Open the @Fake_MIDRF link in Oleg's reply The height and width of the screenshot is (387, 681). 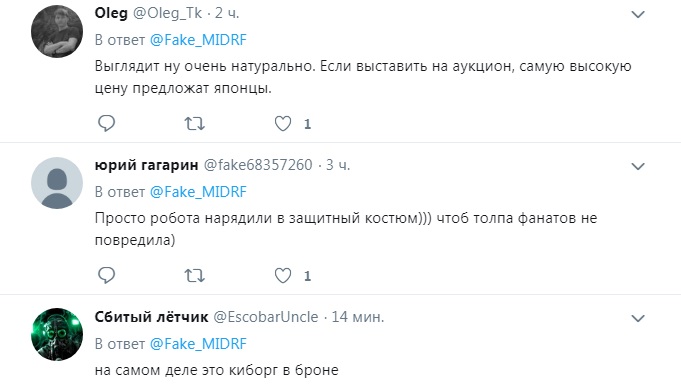[x=198, y=40]
